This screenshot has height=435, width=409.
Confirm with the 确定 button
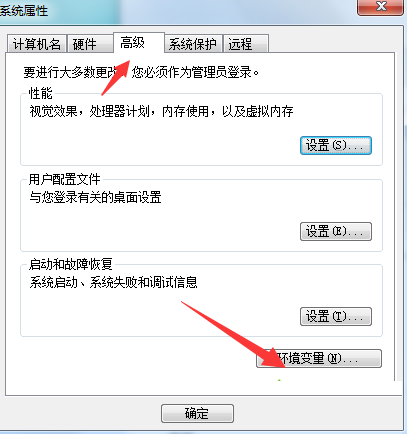(x=197, y=414)
